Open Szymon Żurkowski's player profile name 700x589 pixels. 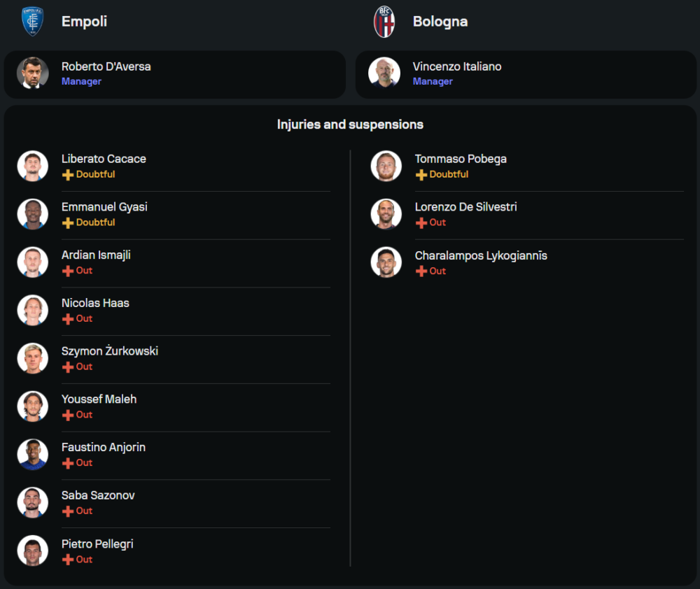110,351
